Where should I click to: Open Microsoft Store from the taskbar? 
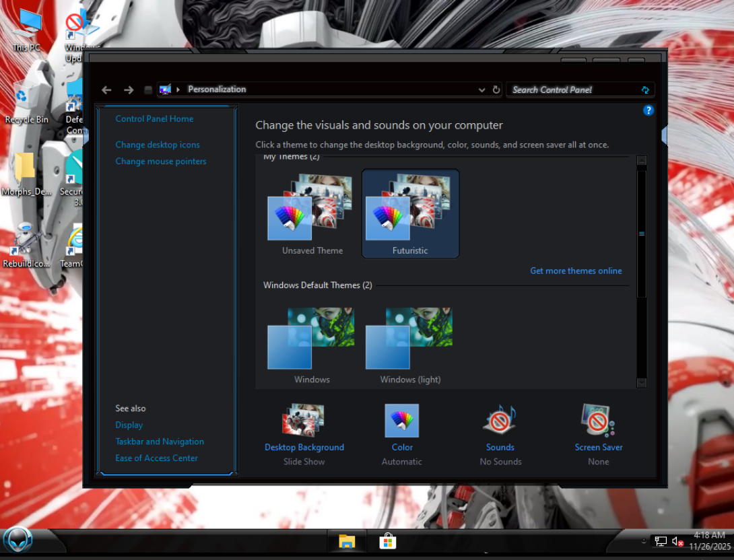[388, 541]
